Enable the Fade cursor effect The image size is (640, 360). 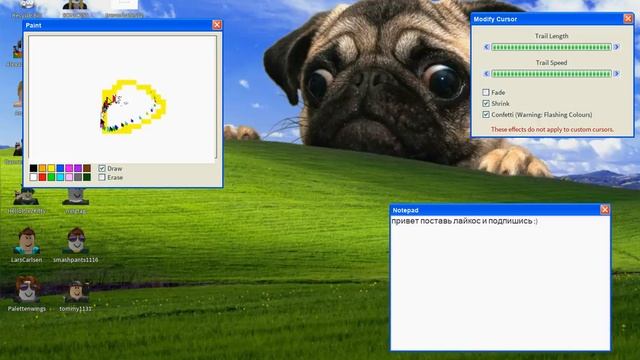click(x=486, y=92)
